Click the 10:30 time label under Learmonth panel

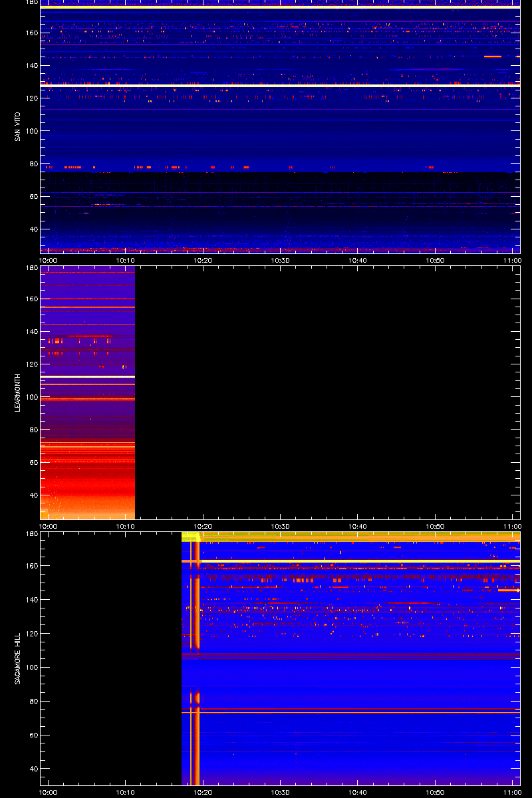tap(280, 527)
